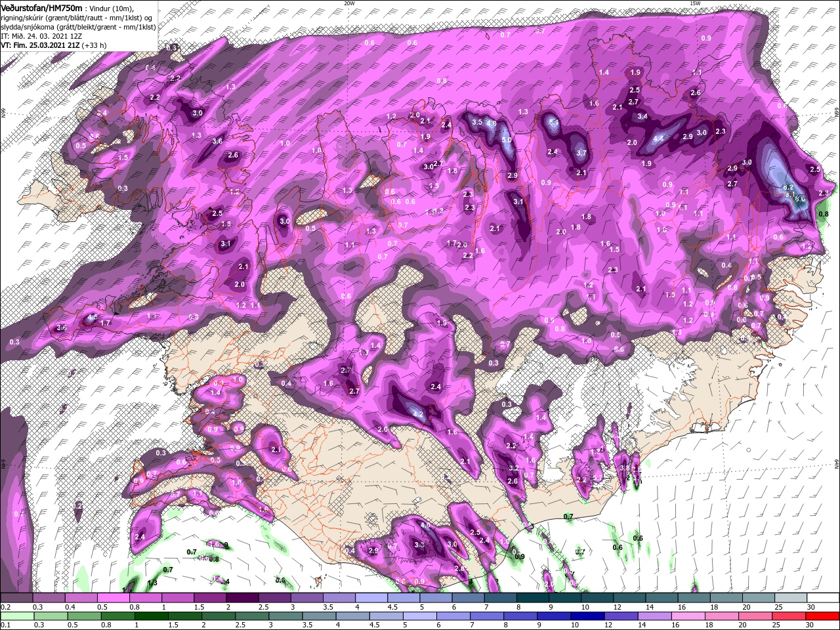Pick the light lavender swatch between 4 and 4.5 in the upper legend
The width and height of the screenshot is (840, 630).
click(x=371, y=598)
